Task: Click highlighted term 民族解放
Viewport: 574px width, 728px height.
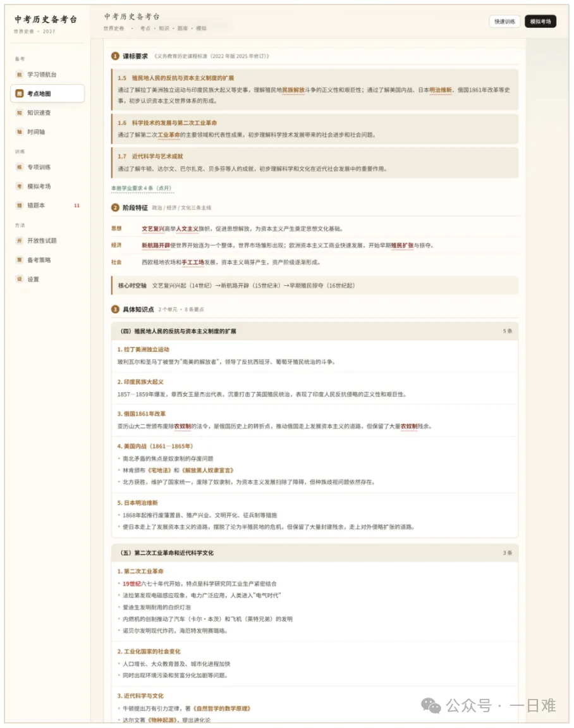Action: (x=293, y=90)
